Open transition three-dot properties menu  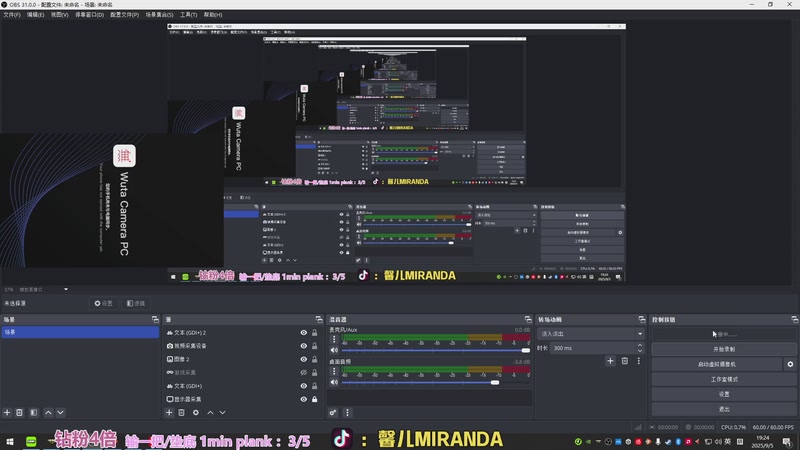pyautogui.click(x=638, y=361)
